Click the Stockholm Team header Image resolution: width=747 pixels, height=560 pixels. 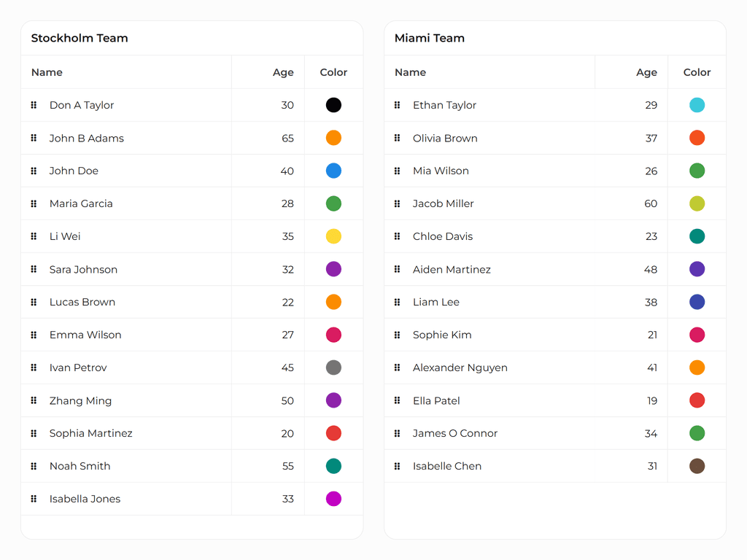pos(79,38)
